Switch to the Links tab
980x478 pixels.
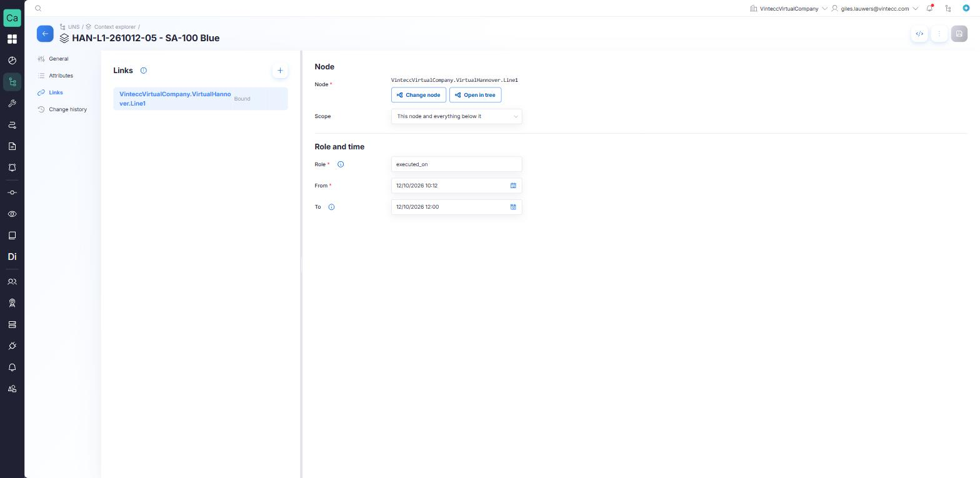point(56,92)
